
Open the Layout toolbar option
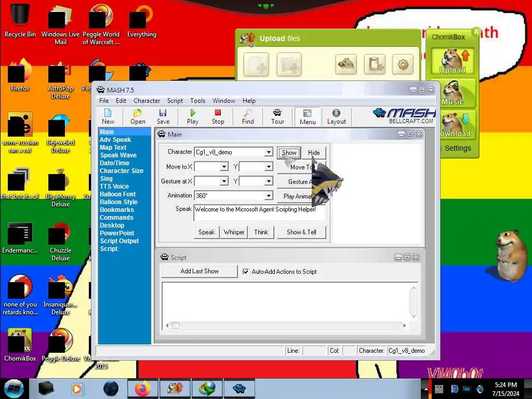336,117
